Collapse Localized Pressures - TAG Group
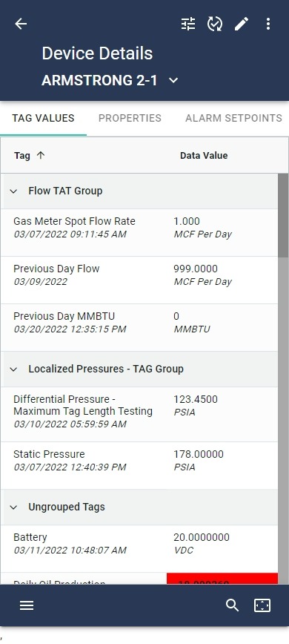This screenshot has width=289, height=644. tap(13, 369)
